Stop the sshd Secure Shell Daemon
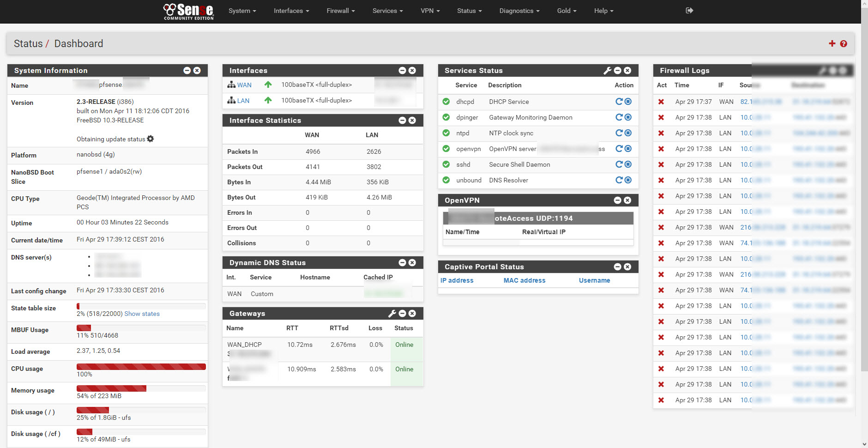 (627, 164)
